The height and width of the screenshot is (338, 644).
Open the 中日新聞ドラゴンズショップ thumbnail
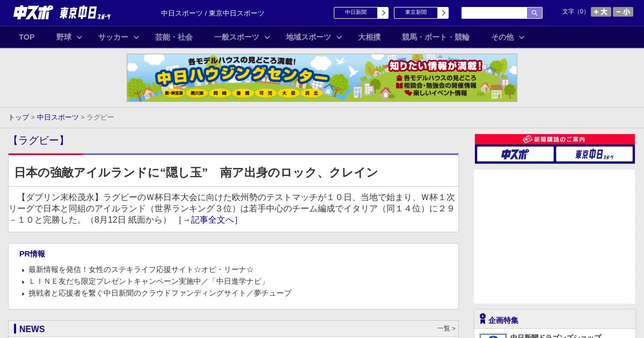coord(493,336)
